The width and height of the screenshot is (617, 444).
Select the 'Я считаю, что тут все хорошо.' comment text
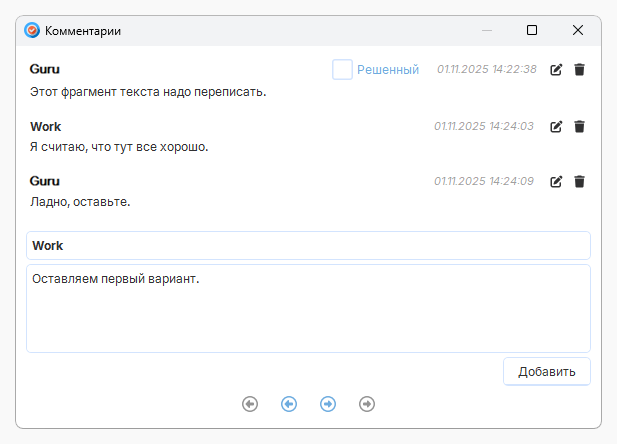119,147
